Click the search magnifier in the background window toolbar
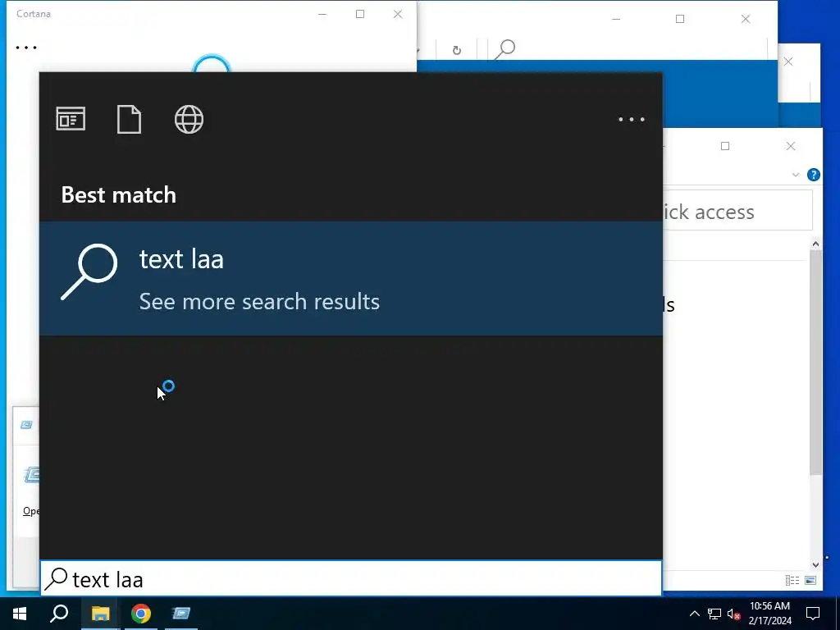Viewport: 840px width, 630px height. tap(504, 49)
